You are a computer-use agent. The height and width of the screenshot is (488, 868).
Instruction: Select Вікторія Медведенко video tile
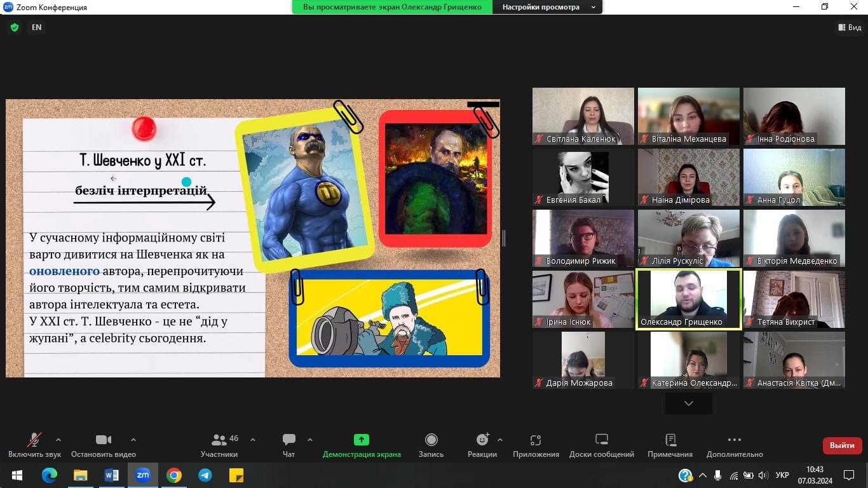pos(794,238)
